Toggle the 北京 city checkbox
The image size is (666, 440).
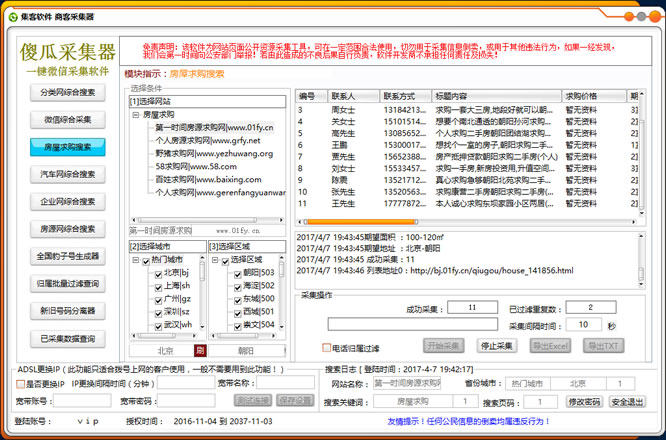[158, 272]
